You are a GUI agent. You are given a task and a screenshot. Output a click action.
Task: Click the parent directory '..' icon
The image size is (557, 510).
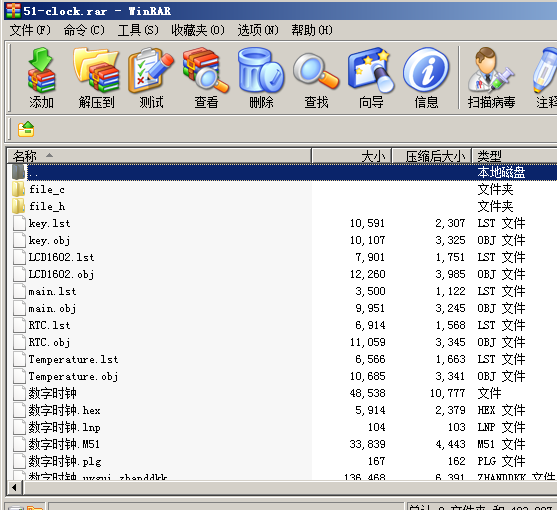pos(18,172)
